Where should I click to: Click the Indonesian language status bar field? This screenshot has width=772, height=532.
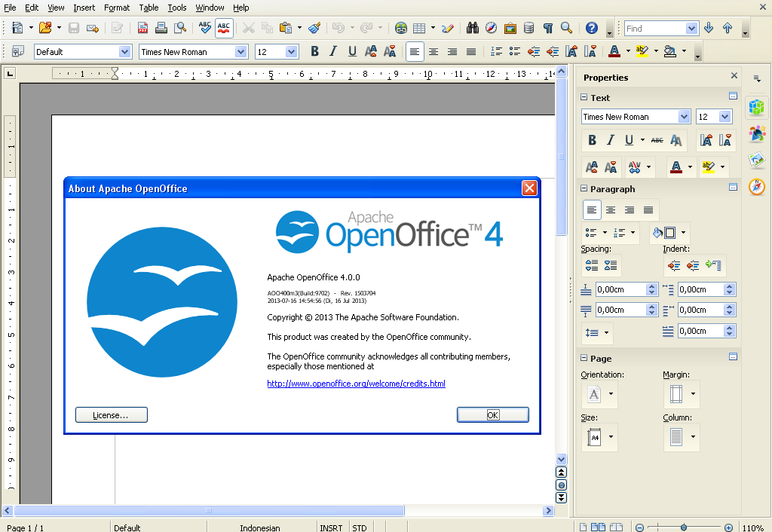pyautogui.click(x=260, y=527)
